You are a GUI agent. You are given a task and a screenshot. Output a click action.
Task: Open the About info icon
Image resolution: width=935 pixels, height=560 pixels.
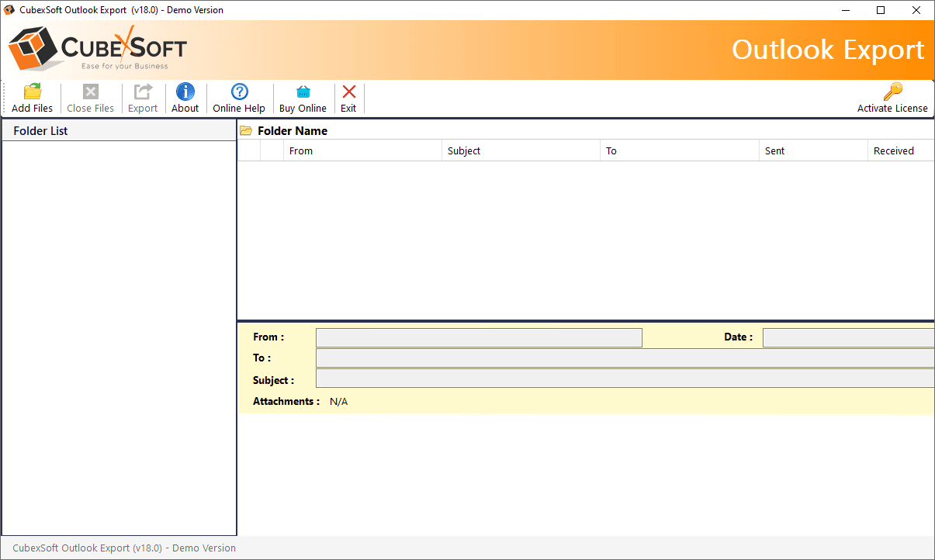coord(185,92)
